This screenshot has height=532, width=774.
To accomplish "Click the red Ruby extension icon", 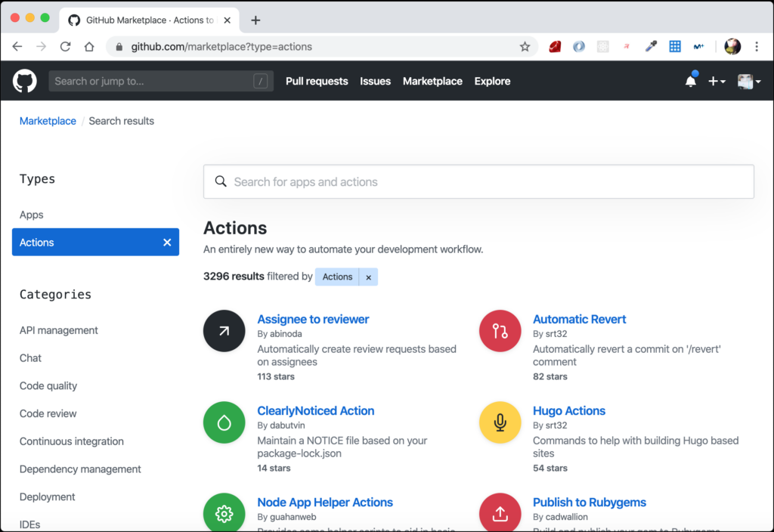I will click(x=555, y=46).
